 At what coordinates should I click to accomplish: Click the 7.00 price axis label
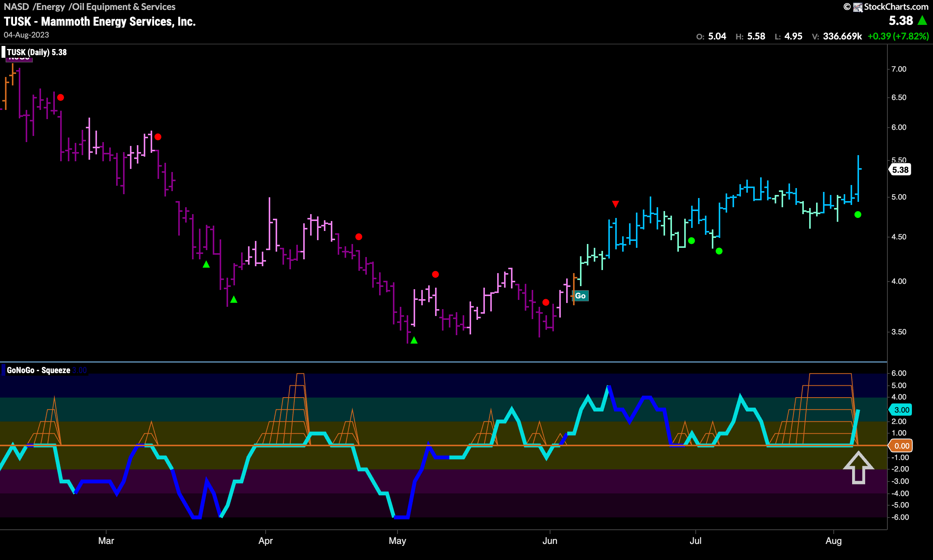pyautogui.click(x=899, y=69)
